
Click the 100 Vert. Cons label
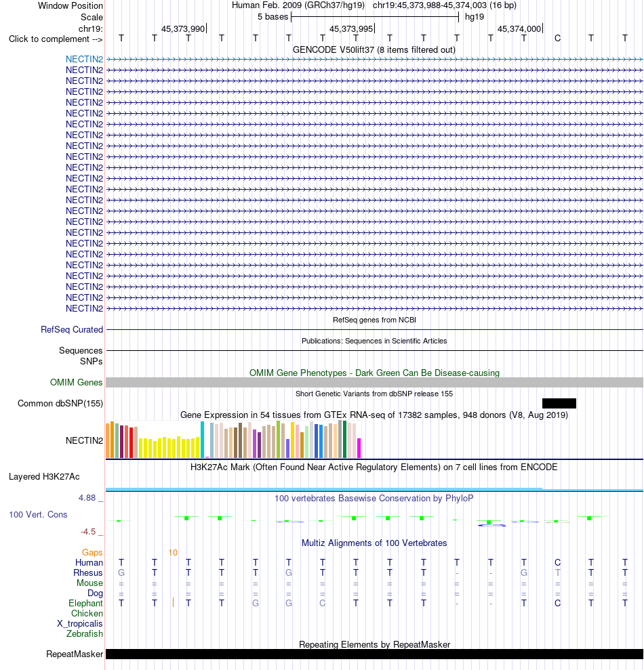38,514
